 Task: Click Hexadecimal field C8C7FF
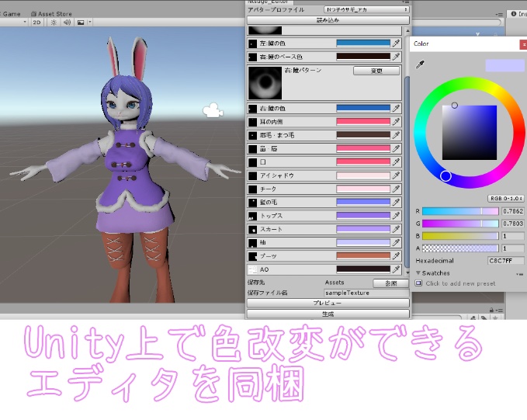(x=506, y=261)
